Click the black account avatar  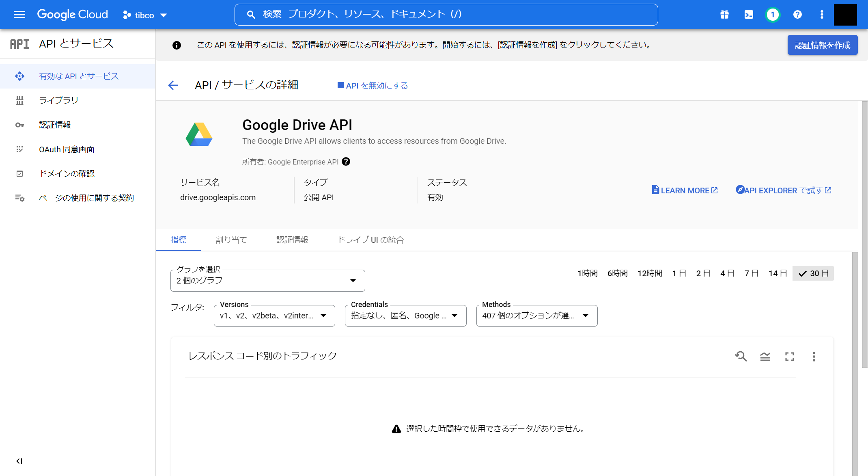point(845,15)
